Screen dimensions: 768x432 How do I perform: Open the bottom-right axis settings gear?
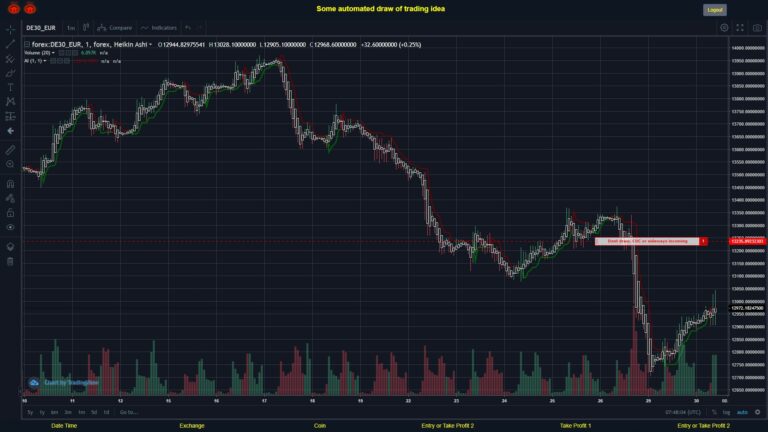[x=758, y=412]
